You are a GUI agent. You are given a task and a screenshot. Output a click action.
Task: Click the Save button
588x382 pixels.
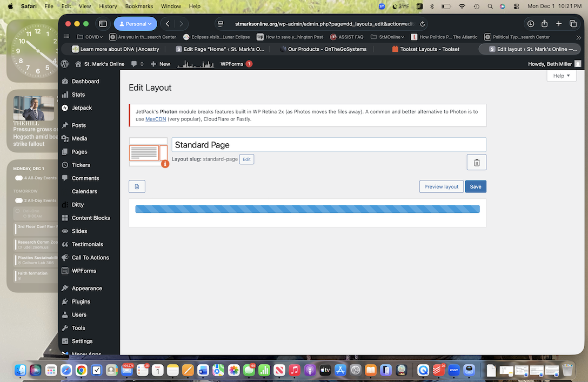pos(476,187)
